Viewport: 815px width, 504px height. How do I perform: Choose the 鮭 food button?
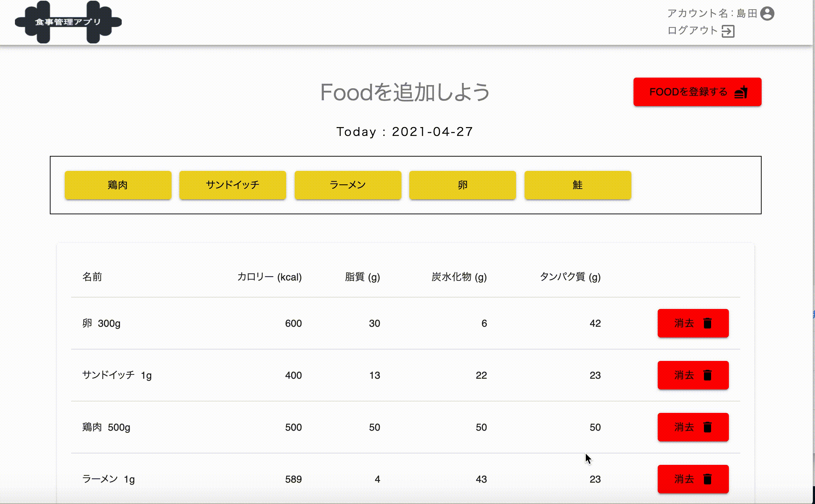coord(578,185)
